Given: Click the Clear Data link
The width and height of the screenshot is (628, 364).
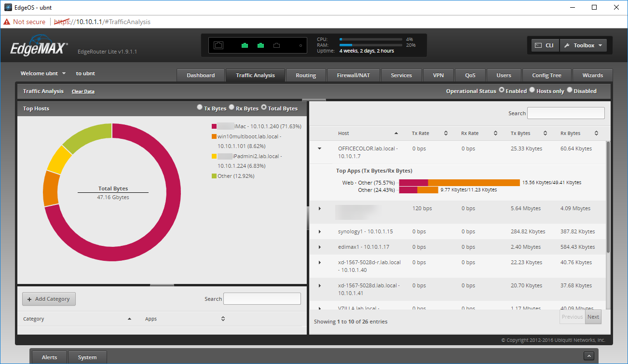Looking at the screenshot, I should [83, 92].
